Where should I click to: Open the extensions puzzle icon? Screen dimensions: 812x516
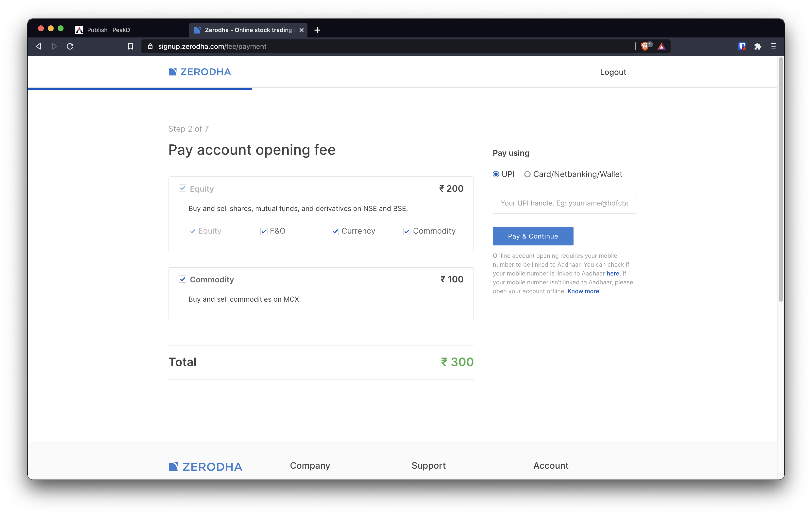(758, 47)
